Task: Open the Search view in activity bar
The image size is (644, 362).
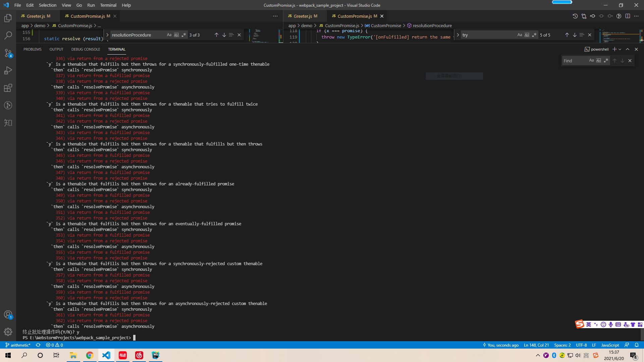Action: pyautogui.click(x=8, y=35)
